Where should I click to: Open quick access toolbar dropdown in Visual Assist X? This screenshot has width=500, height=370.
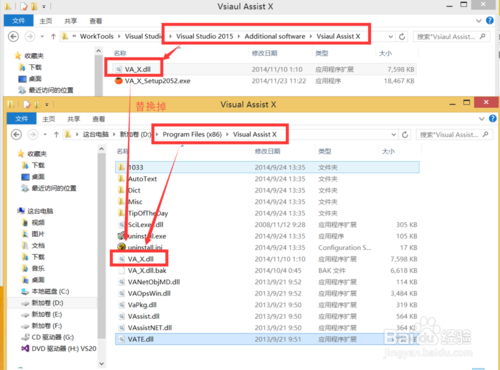click(47, 105)
